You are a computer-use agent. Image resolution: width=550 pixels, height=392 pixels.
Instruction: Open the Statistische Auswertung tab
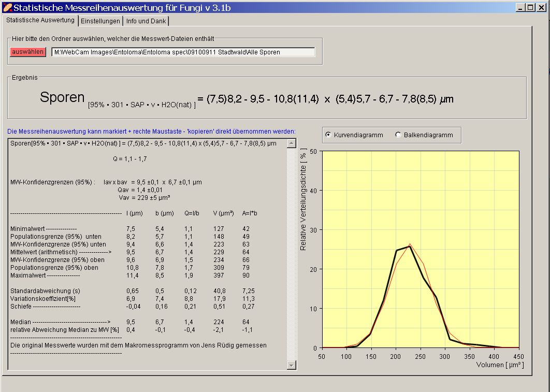tap(40, 20)
